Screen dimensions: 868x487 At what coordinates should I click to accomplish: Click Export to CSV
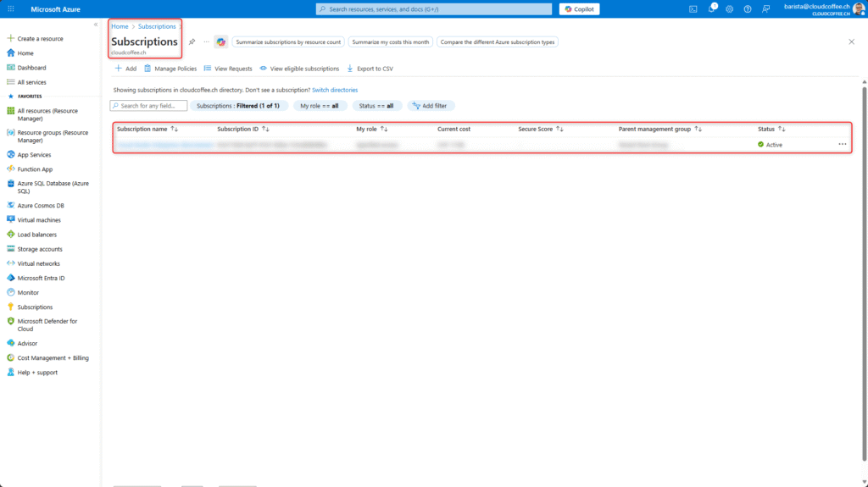[x=370, y=69]
